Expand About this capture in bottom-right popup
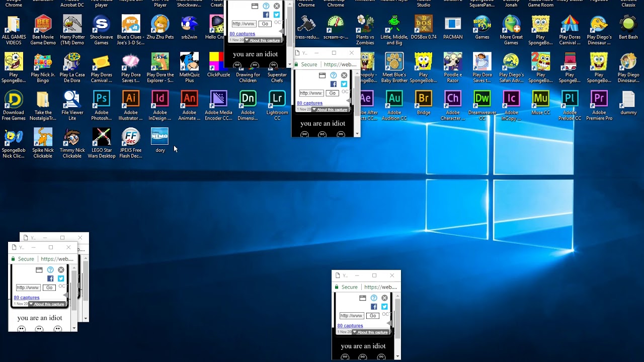Image resolution: width=644 pixels, height=362 pixels. click(x=370, y=332)
